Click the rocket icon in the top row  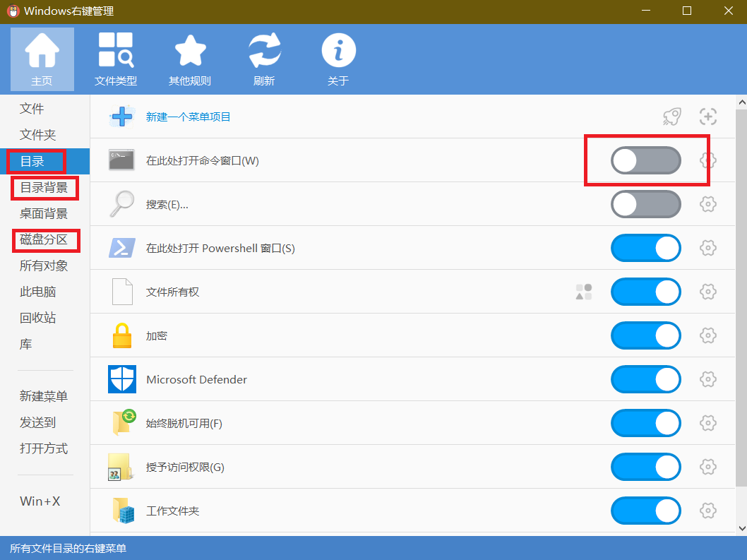coord(671,117)
